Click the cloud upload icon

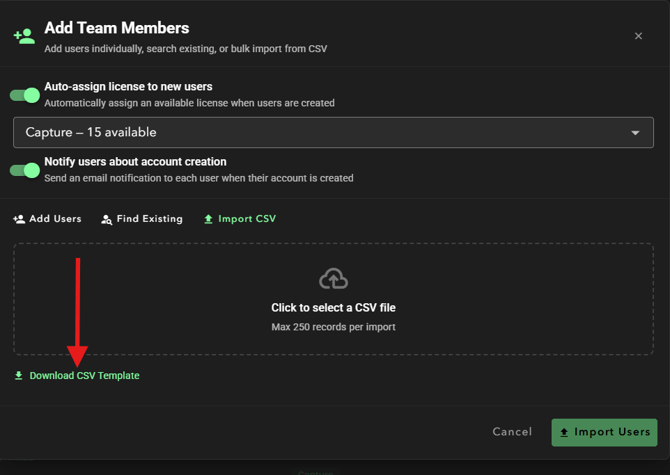[333, 279]
